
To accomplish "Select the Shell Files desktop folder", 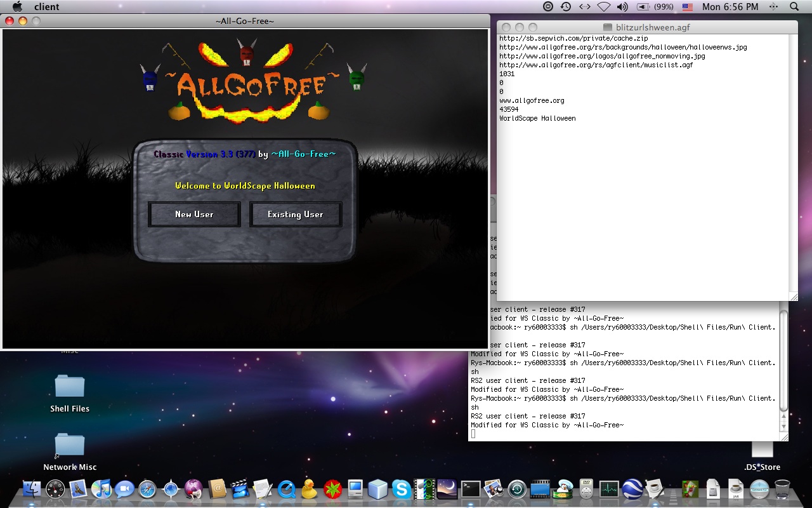I will [x=70, y=394].
